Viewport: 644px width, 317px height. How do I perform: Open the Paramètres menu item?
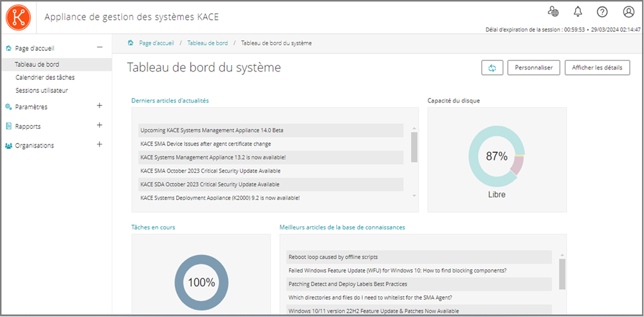(31, 106)
